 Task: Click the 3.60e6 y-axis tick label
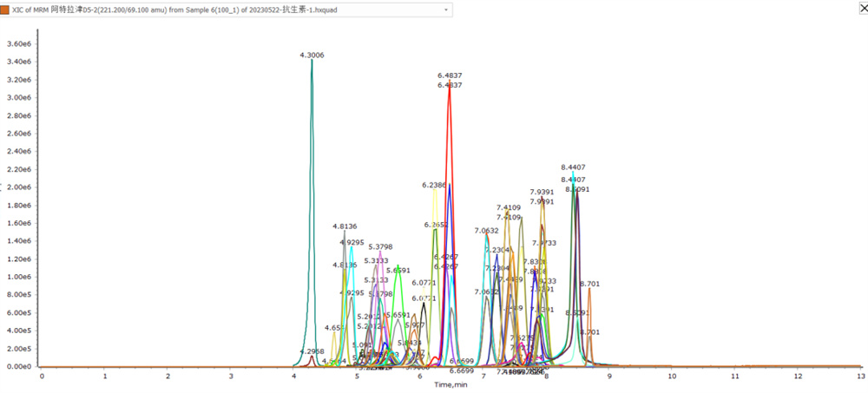click(19, 43)
